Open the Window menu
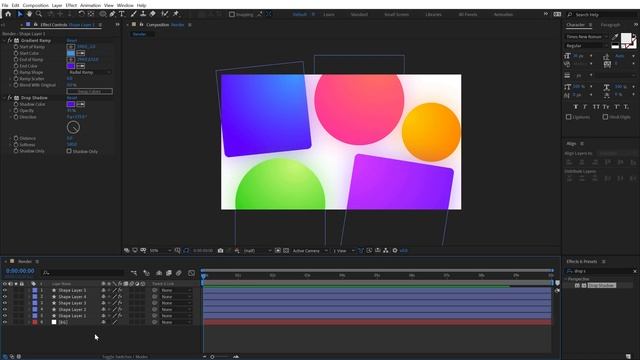This screenshot has height=360, width=640. [x=125, y=5]
